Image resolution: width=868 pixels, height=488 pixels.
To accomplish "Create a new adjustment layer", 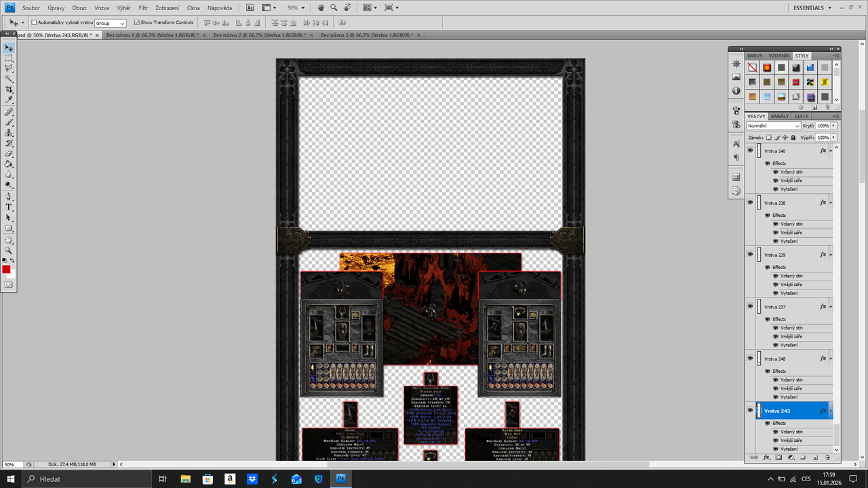I will [791, 457].
